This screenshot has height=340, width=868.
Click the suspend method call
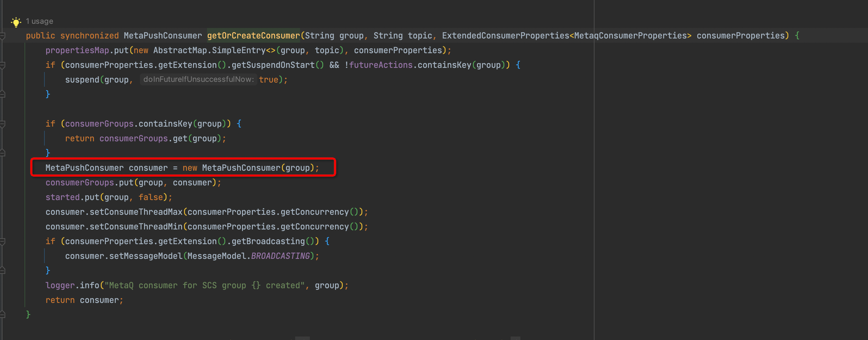tap(82, 80)
